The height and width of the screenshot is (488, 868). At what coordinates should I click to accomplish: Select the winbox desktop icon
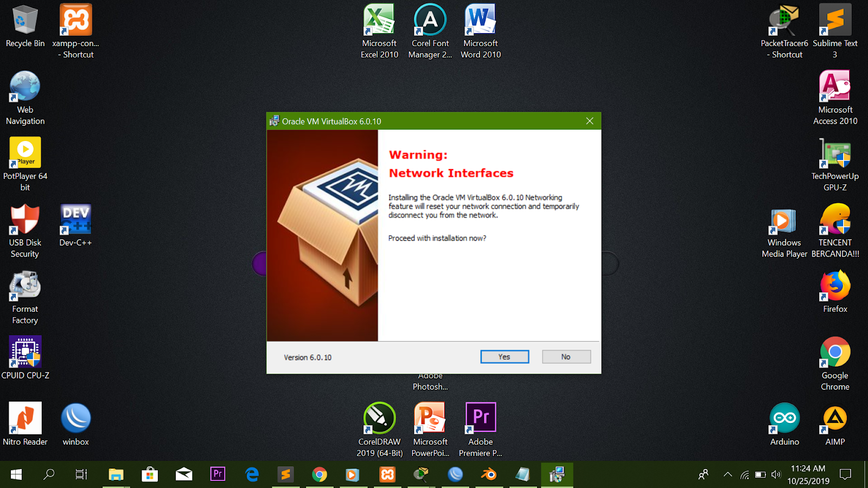[x=75, y=424]
